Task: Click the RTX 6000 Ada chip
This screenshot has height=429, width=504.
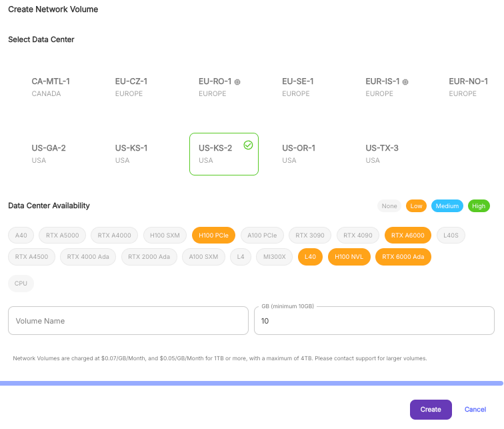Action: (403, 257)
